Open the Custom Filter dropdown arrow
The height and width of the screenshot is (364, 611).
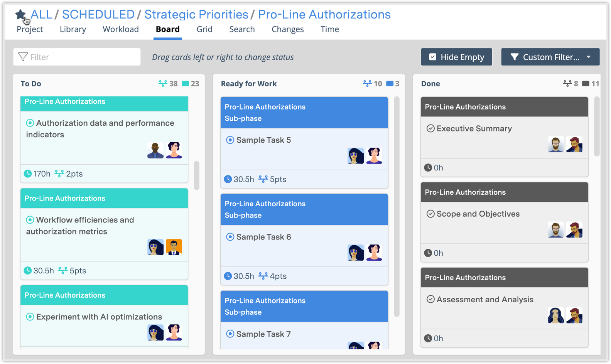tap(589, 57)
